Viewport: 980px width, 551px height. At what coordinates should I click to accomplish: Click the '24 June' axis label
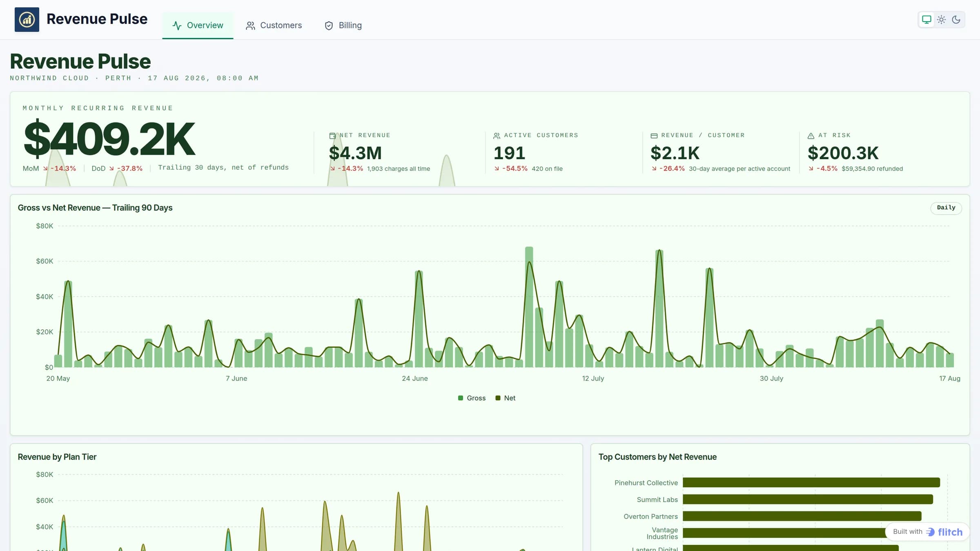tap(415, 378)
